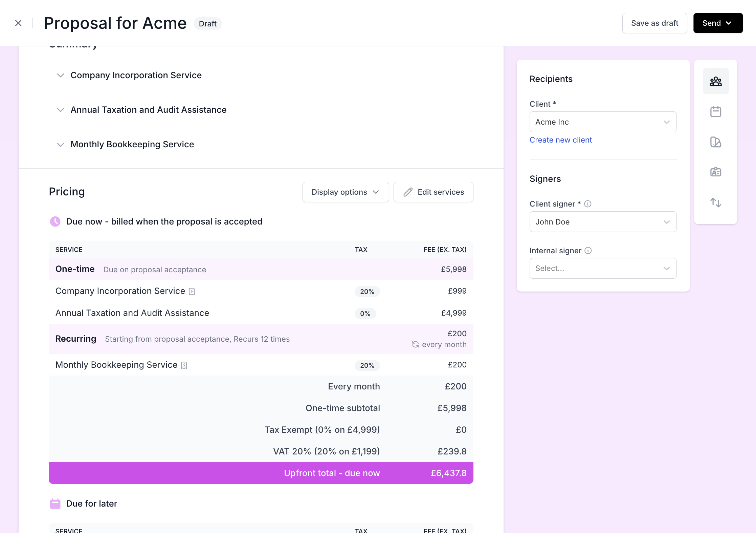
Task: Click the One-time subtotal label
Action: pos(342,408)
